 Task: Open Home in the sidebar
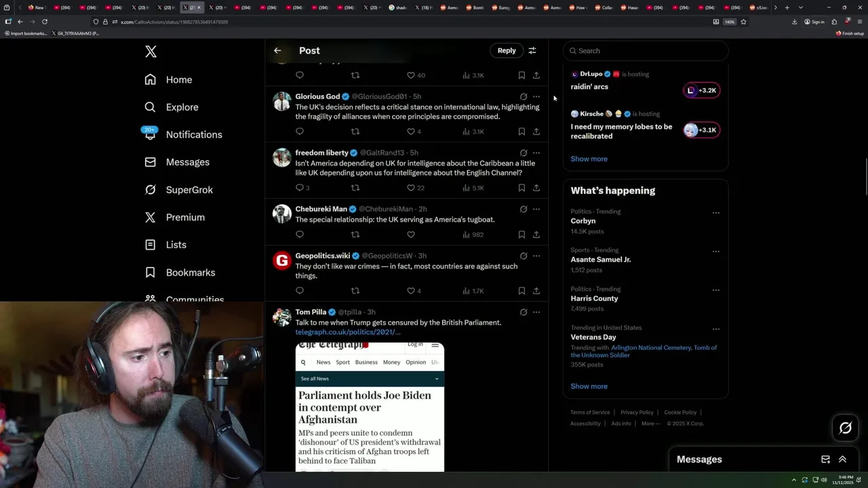(168, 79)
